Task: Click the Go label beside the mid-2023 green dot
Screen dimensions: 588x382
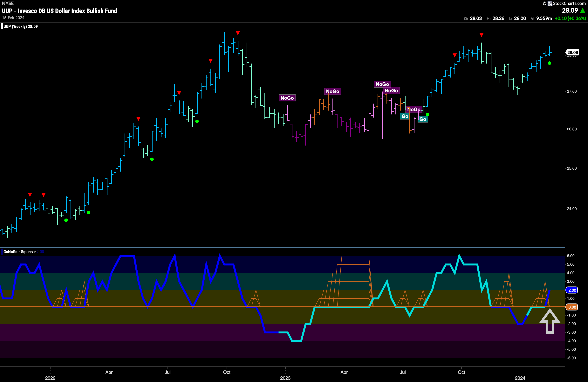Action: (423, 119)
